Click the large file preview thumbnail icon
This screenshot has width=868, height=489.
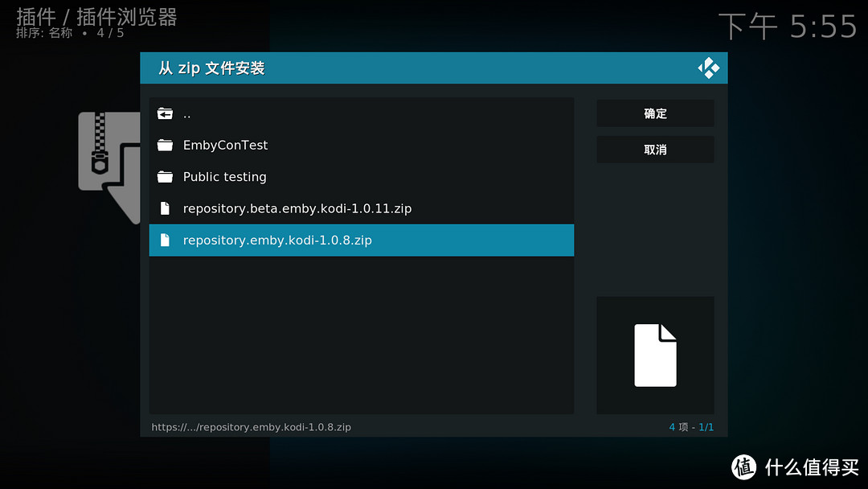coord(654,355)
